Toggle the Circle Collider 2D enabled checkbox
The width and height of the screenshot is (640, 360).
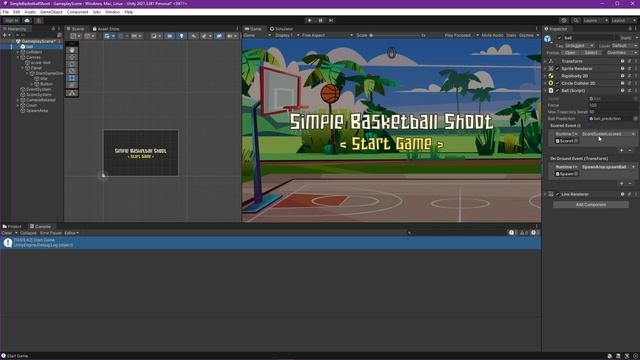[557, 83]
